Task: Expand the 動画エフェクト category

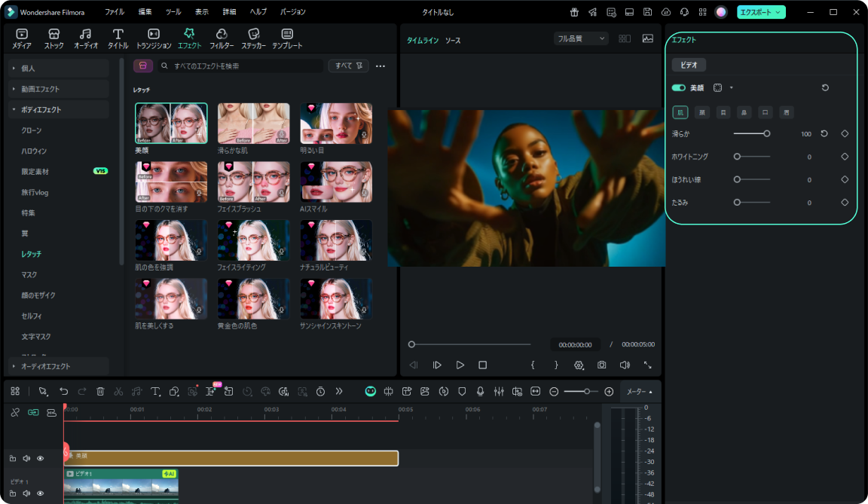Action: [40, 89]
